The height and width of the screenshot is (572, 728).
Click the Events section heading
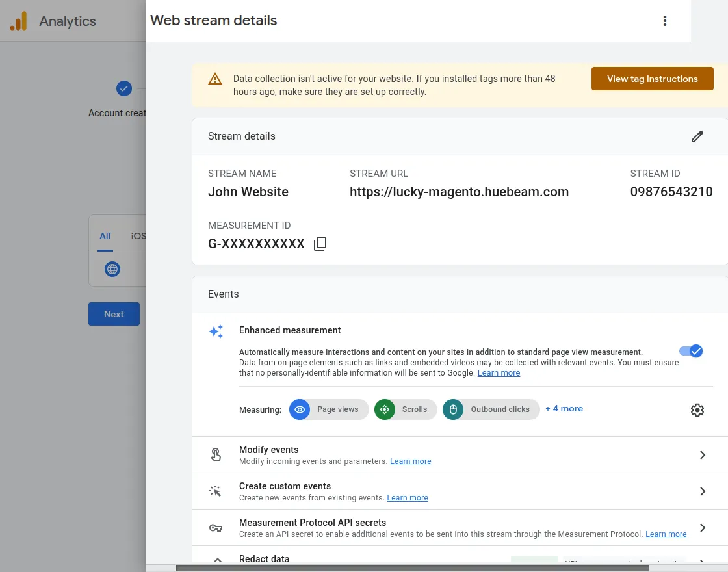[224, 294]
